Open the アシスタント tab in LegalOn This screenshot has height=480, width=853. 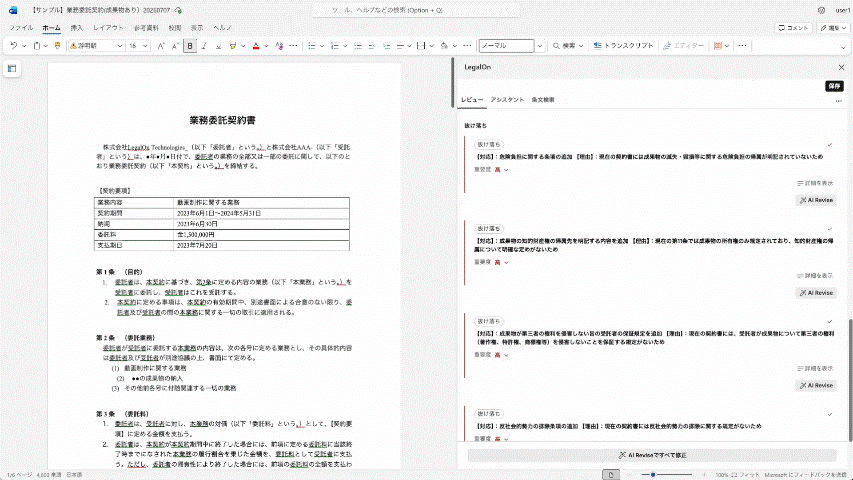507,100
